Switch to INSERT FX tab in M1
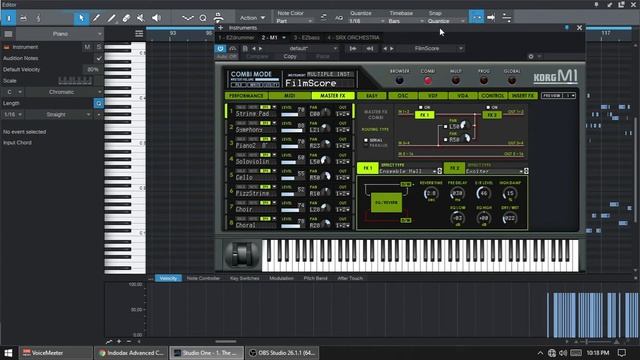The height and width of the screenshot is (360, 640). click(523, 96)
